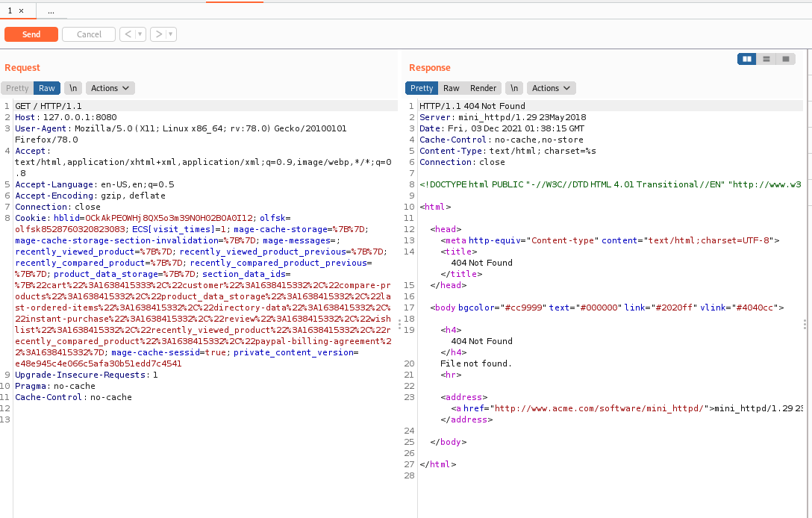Click the 'HTTP/1.1 404 Not Found' status line
The width and height of the screenshot is (812, 518).
(x=472, y=106)
